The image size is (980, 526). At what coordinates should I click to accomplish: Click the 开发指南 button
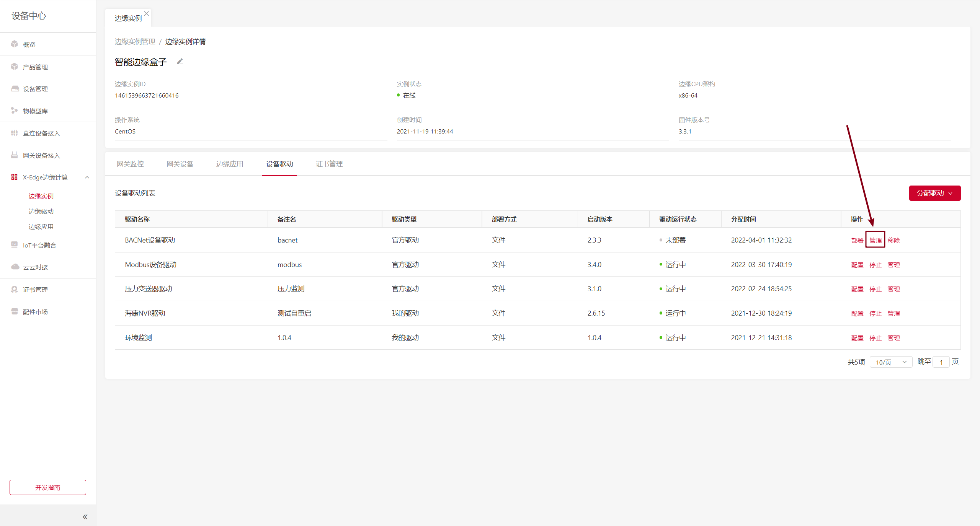[x=48, y=487]
